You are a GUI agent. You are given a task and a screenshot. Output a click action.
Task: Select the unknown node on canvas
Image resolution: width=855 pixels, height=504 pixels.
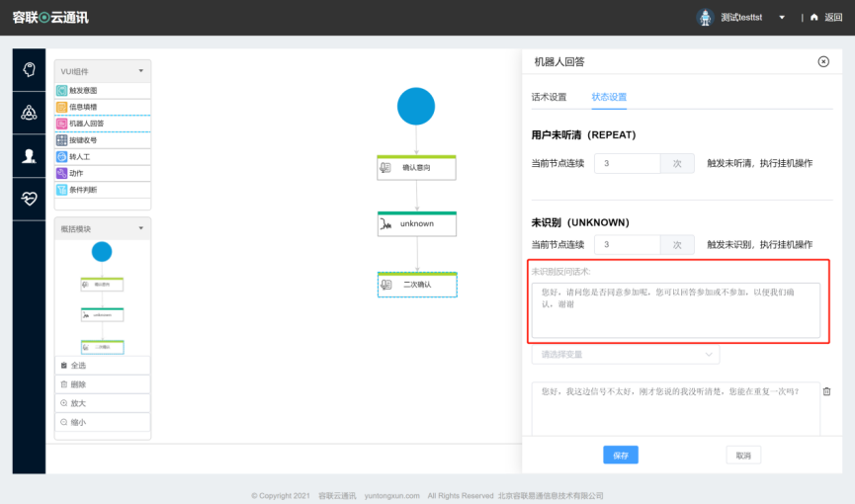point(416,223)
